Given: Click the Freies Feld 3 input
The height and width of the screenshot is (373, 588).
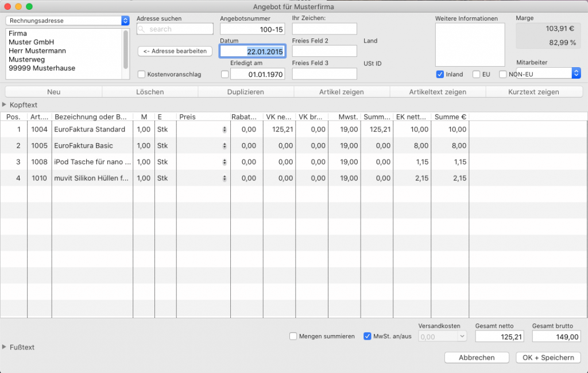Looking at the screenshot, I should [324, 74].
